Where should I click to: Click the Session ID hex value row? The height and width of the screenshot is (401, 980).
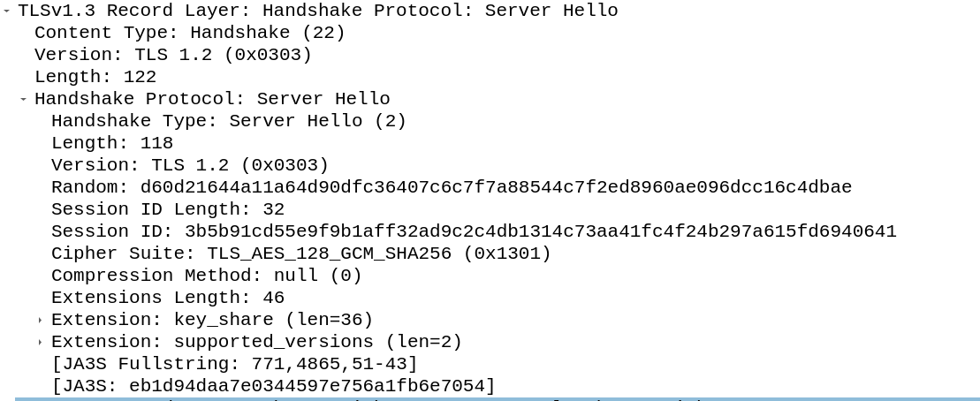tap(473, 231)
